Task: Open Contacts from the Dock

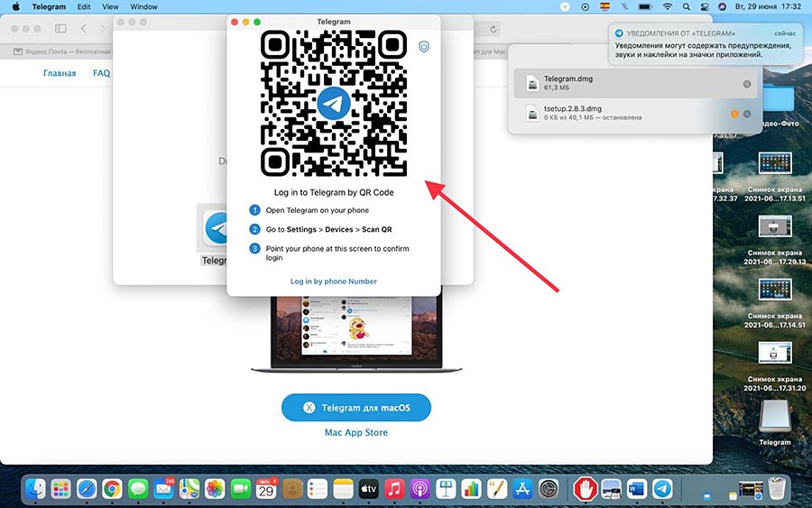Action: click(292, 488)
